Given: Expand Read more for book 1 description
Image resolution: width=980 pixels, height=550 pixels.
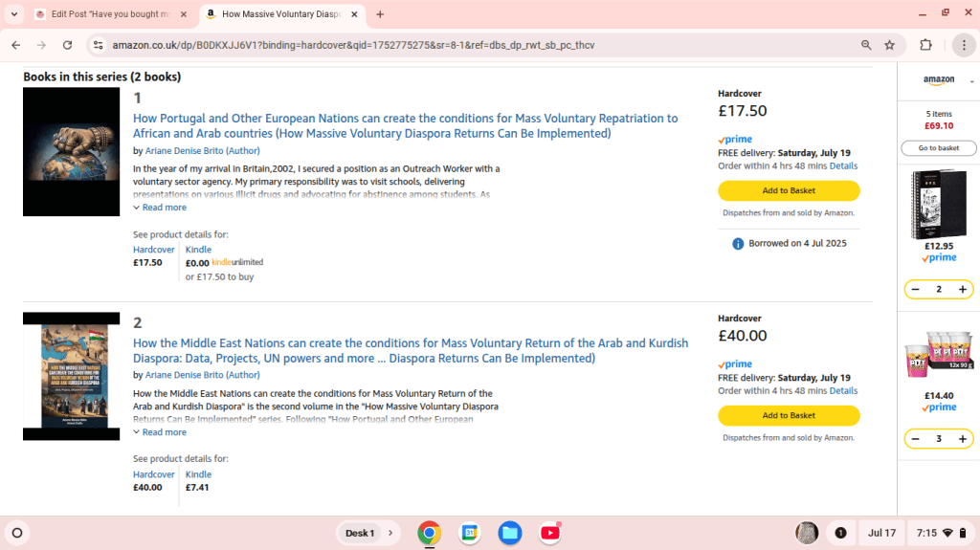Looking at the screenshot, I should (160, 208).
